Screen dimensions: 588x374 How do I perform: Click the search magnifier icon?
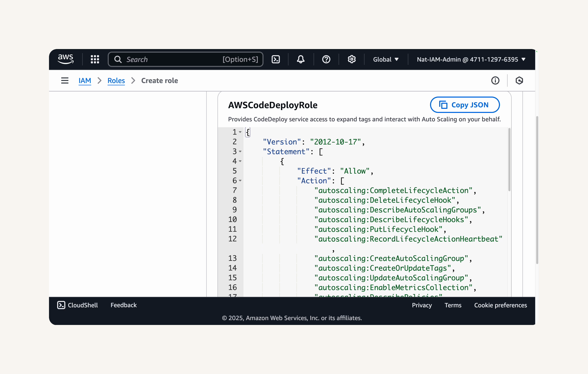click(x=118, y=59)
